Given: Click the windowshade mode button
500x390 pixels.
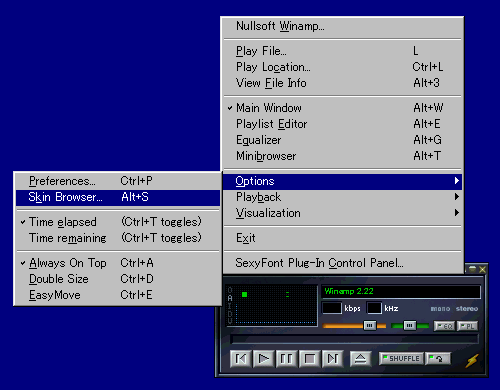Looking at the screenshot, I should (472, 269).
